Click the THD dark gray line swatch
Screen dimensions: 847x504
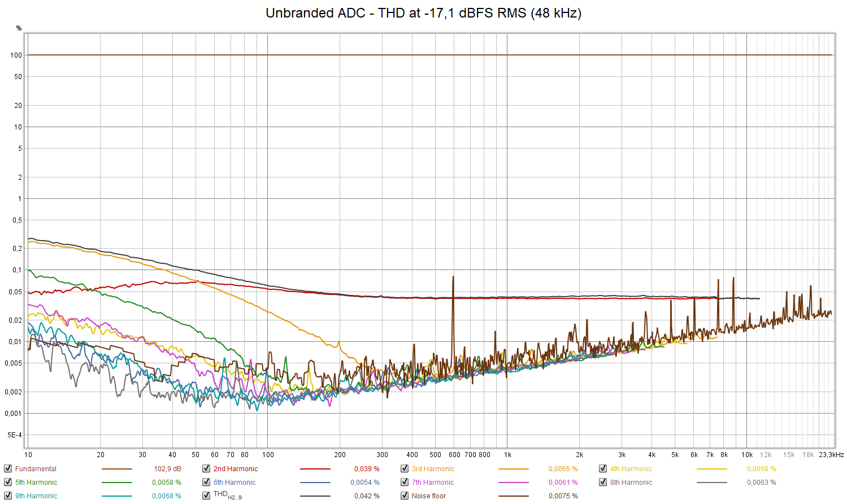point(315,496)
